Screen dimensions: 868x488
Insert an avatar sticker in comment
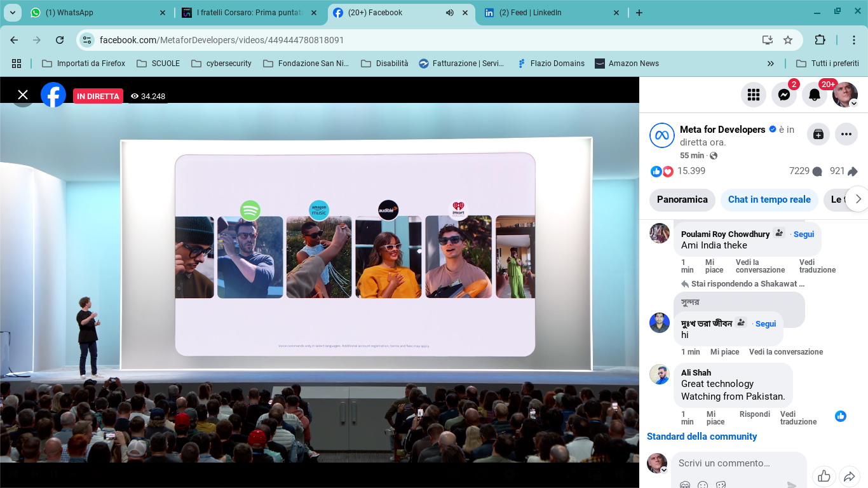[685, 485]
